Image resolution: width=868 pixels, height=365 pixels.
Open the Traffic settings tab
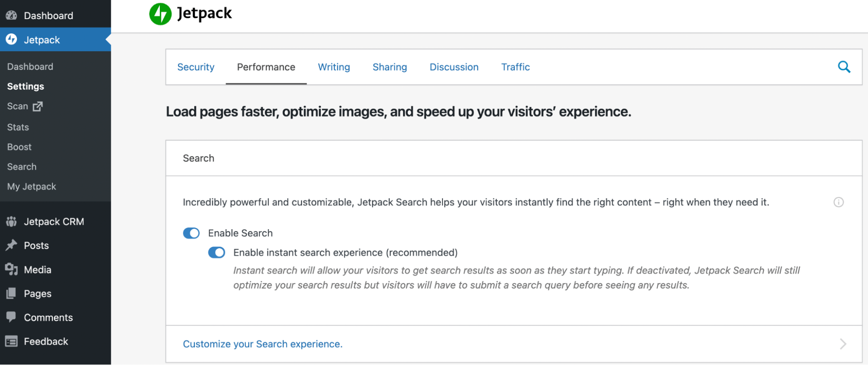(515, 67)
